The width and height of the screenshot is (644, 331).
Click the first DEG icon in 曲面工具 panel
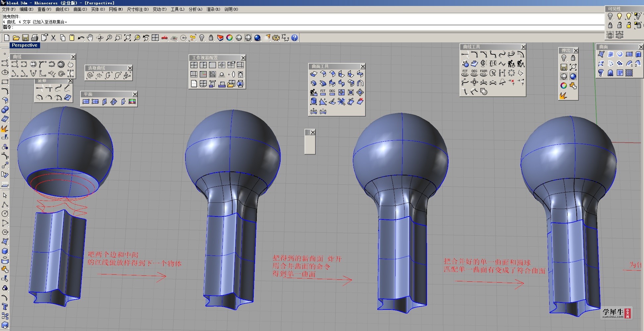(332, 92)
